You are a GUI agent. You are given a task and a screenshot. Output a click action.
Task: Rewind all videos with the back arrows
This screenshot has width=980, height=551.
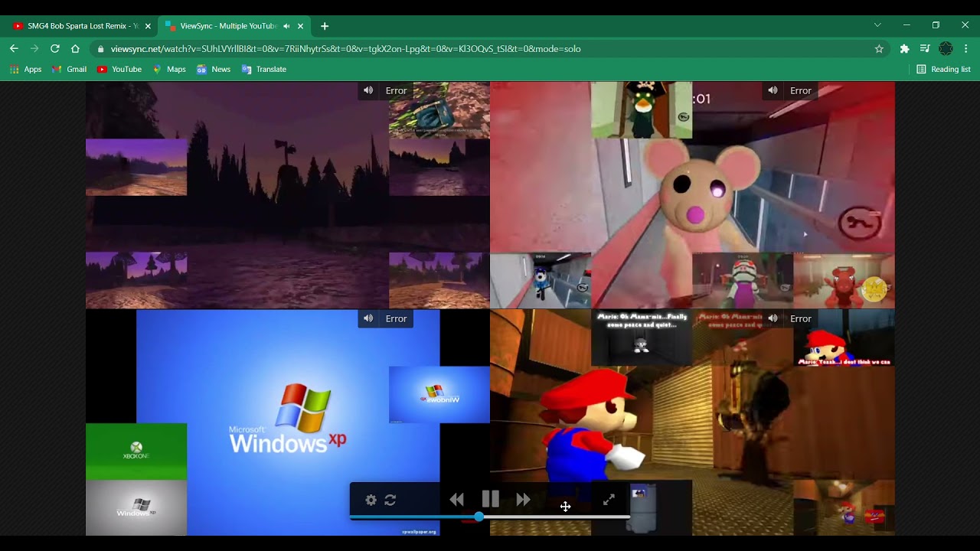(457, 500)
